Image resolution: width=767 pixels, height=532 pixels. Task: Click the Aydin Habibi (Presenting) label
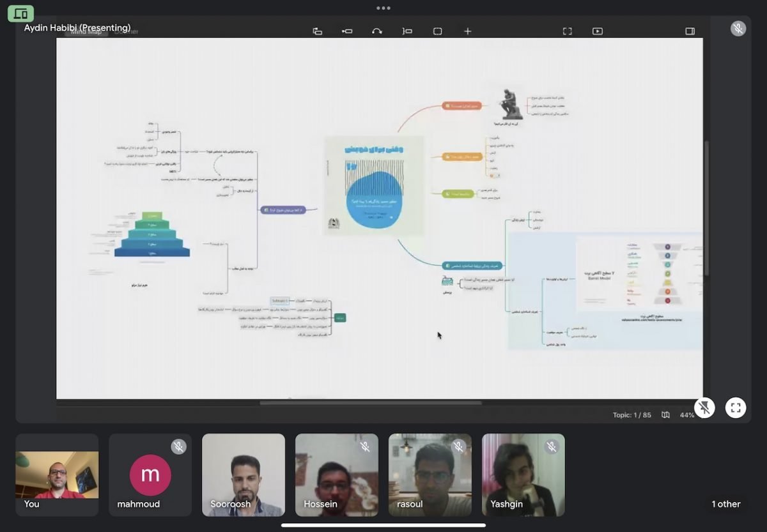click(77, 28)
